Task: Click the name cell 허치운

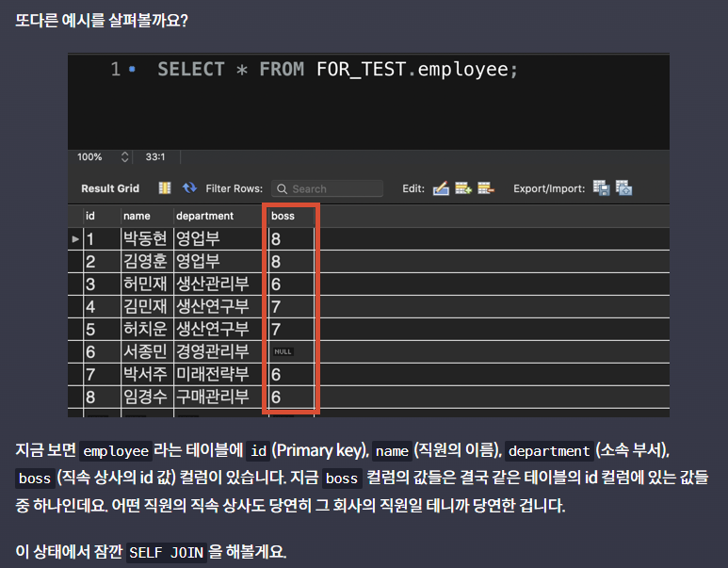Action: [145, 330]
